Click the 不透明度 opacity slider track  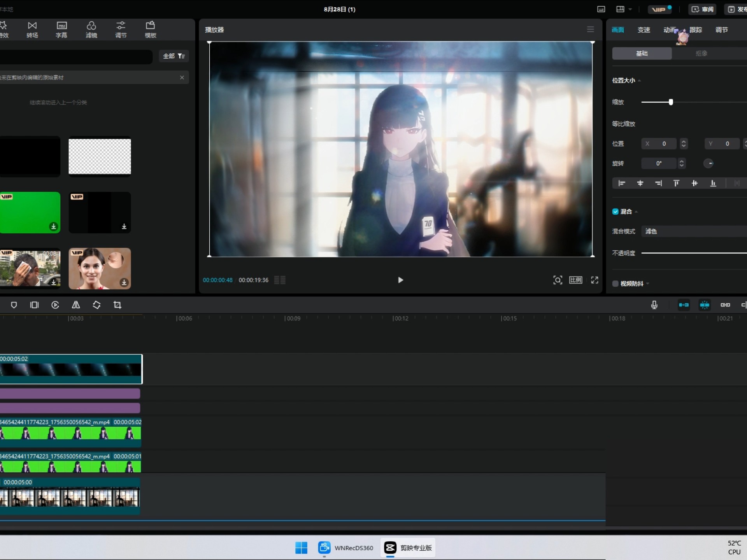[694, 253]
